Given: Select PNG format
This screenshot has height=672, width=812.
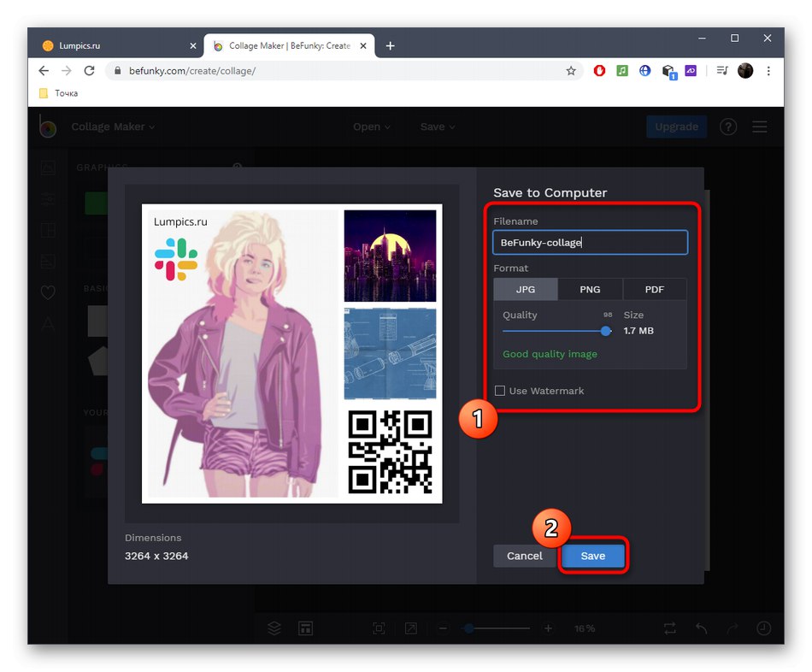Looking at the screenshot, I should (x=590, y=290).
